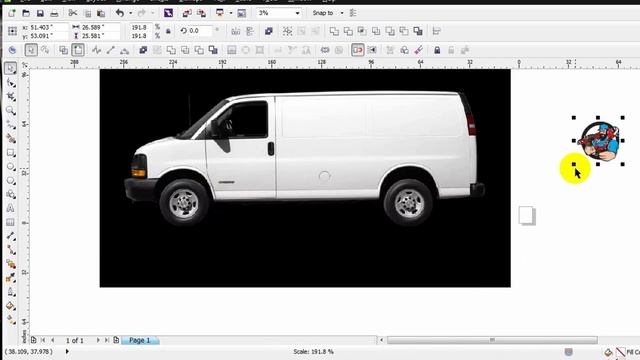Click the Open folder icon
The image size is (640, 360).
tap(26, 13)
